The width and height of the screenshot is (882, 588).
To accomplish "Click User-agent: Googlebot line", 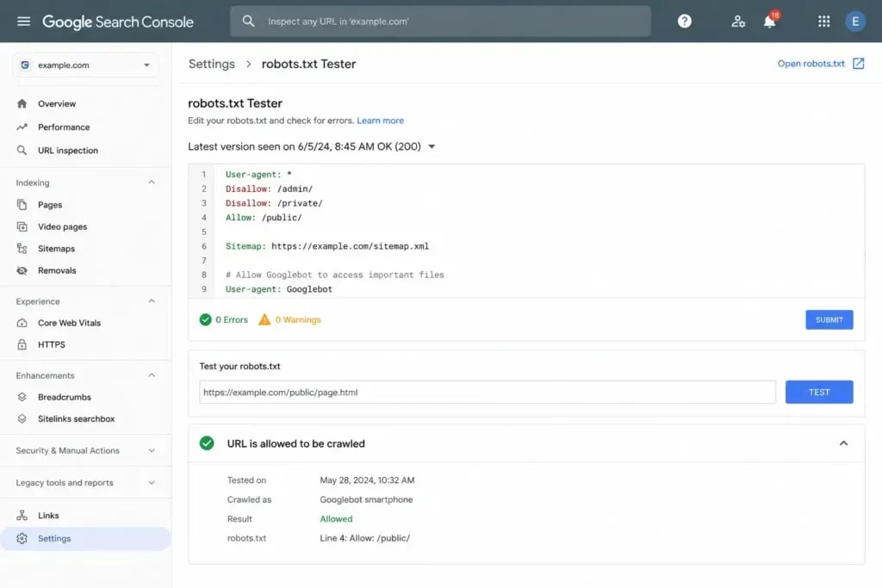I will pos(278,289).
